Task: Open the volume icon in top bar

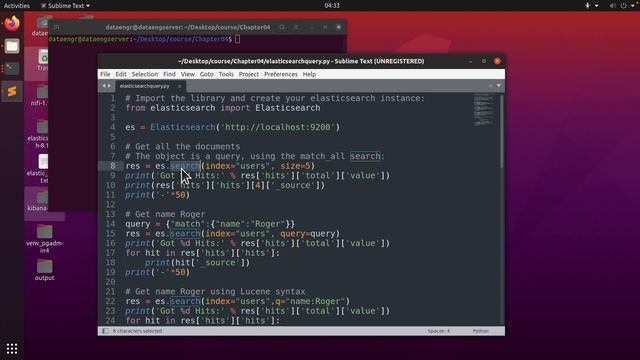Action: click(612, 6)
